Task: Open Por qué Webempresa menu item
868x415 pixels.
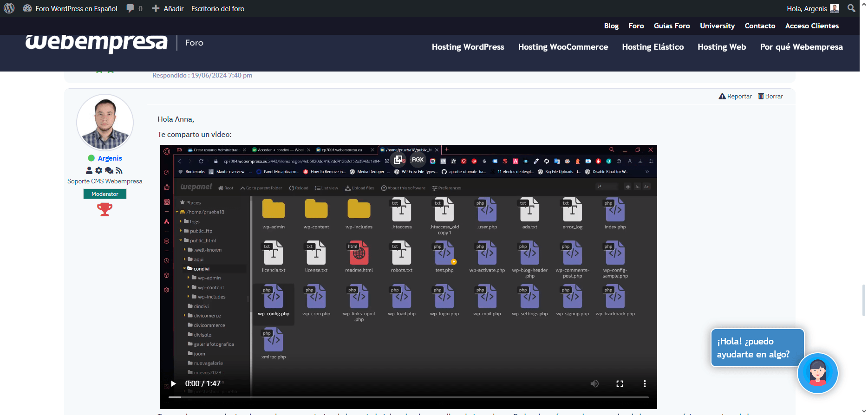Action: click(x=801, y=47)
